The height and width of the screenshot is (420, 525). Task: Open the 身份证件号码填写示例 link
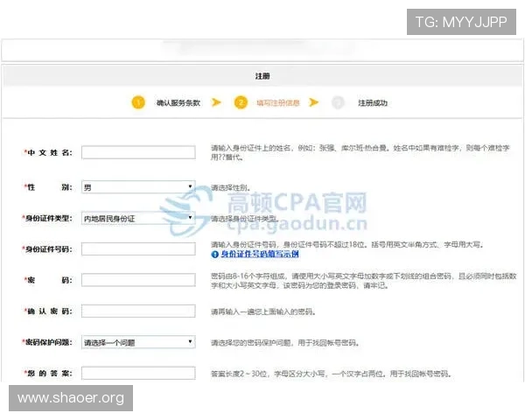(x=260, y=255)
